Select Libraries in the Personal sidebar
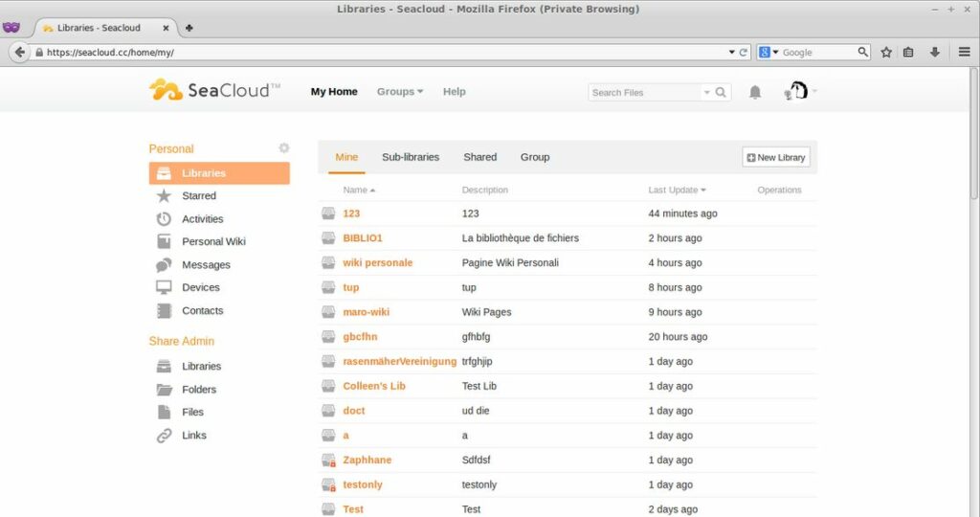 [219, 173]
